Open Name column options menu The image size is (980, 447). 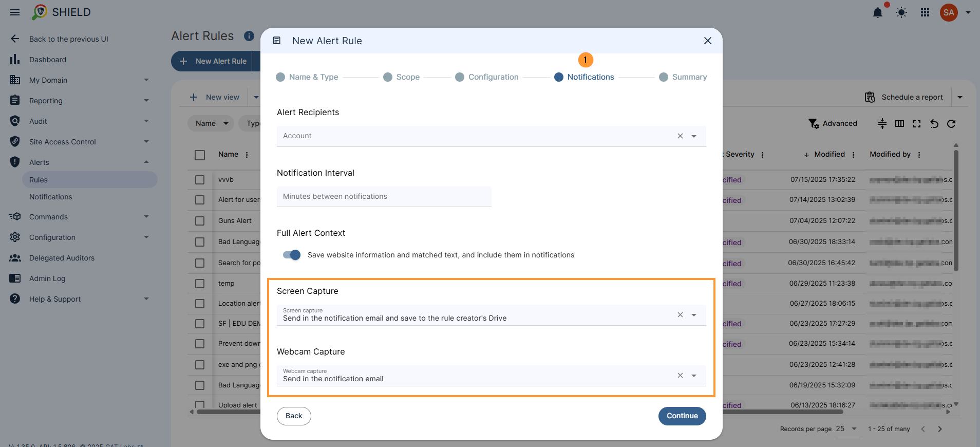[247, 155]
